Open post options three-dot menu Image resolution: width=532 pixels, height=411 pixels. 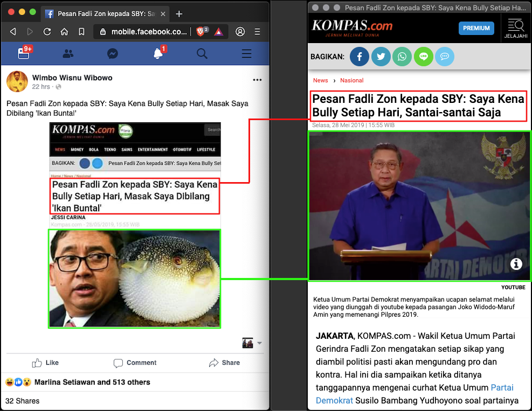pos(257,80)
